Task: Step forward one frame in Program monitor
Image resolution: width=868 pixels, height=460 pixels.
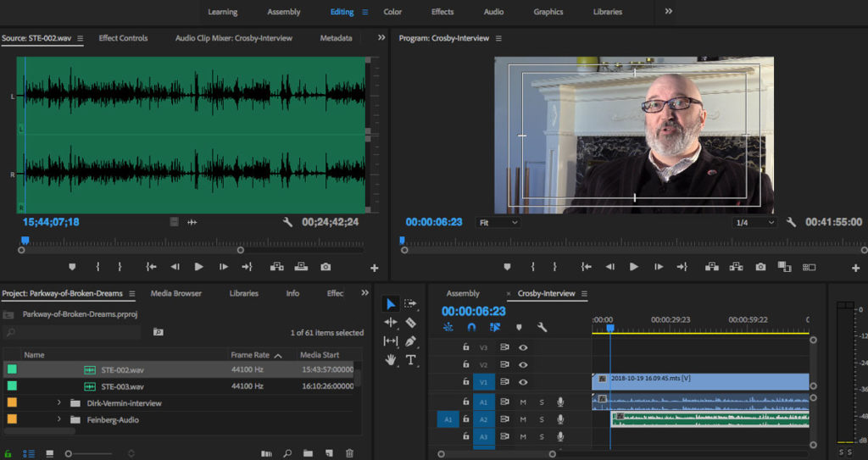Action: [658, 267]
